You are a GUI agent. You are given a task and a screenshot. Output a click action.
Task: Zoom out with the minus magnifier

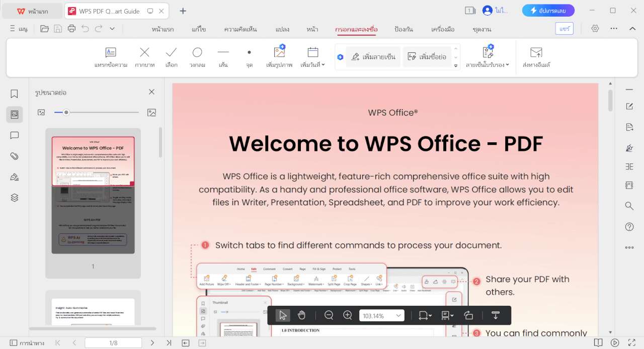329,315
